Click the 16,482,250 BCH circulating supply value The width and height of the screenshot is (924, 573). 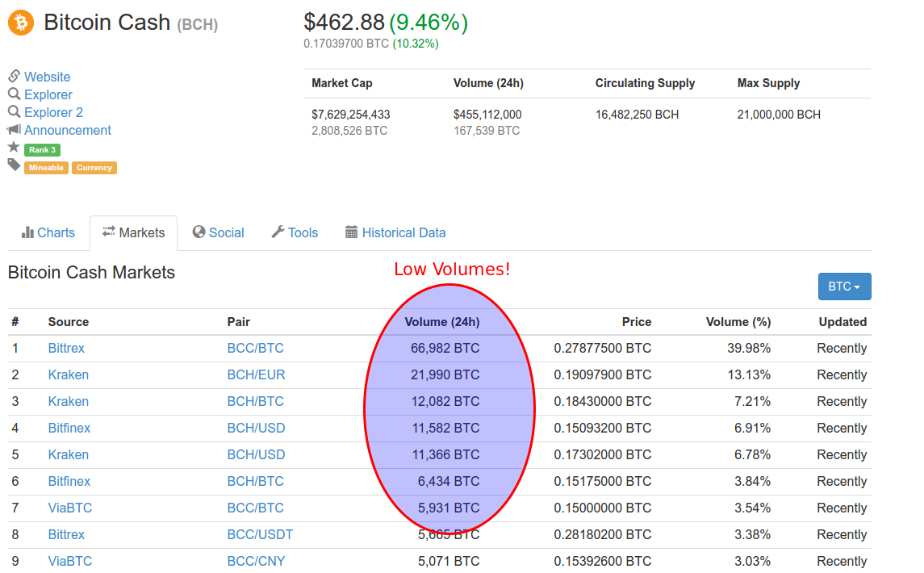coord(637,115)
